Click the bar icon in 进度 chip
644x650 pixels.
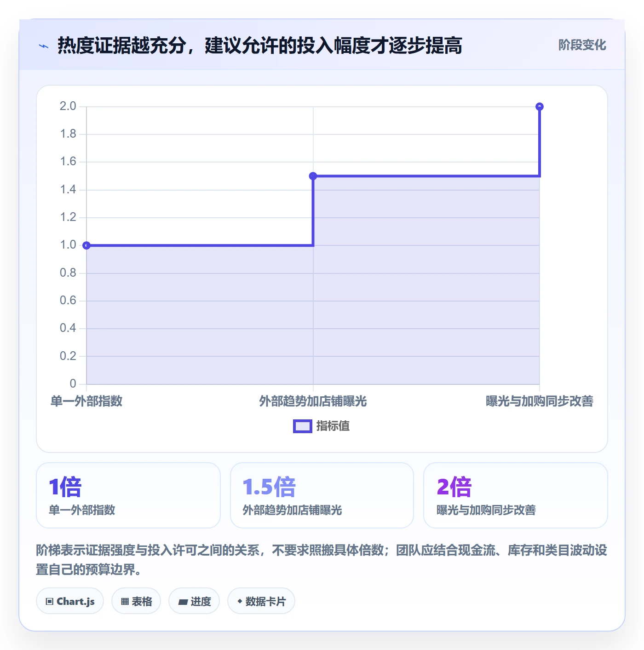tap(183, 602)
